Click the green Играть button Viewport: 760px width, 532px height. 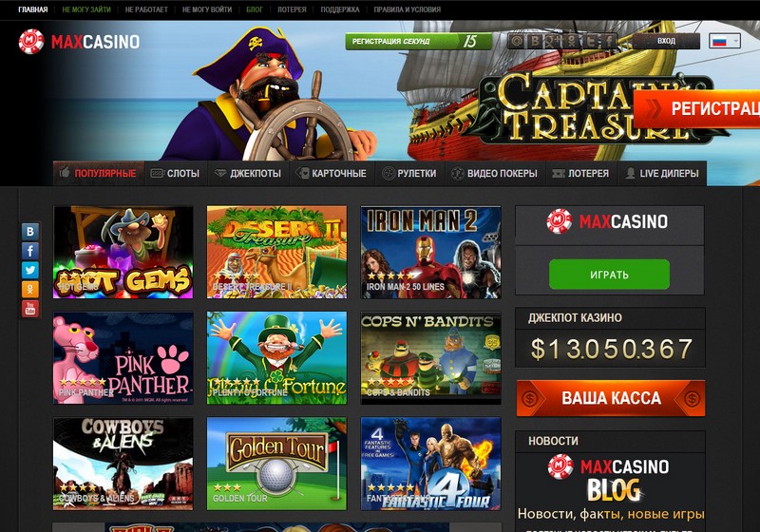pyautogui.click(x=609, y=275)
